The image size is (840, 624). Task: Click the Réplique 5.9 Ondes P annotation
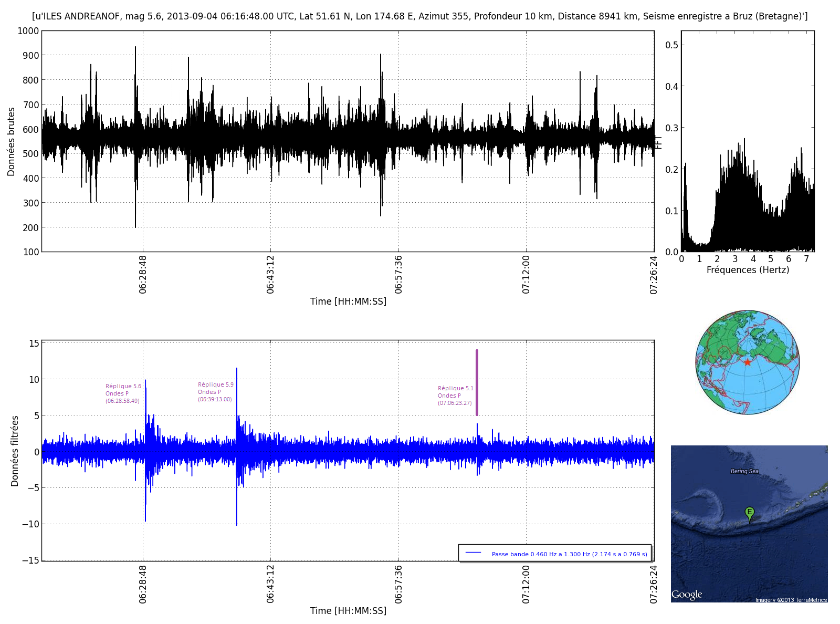[x=215, y=392]
